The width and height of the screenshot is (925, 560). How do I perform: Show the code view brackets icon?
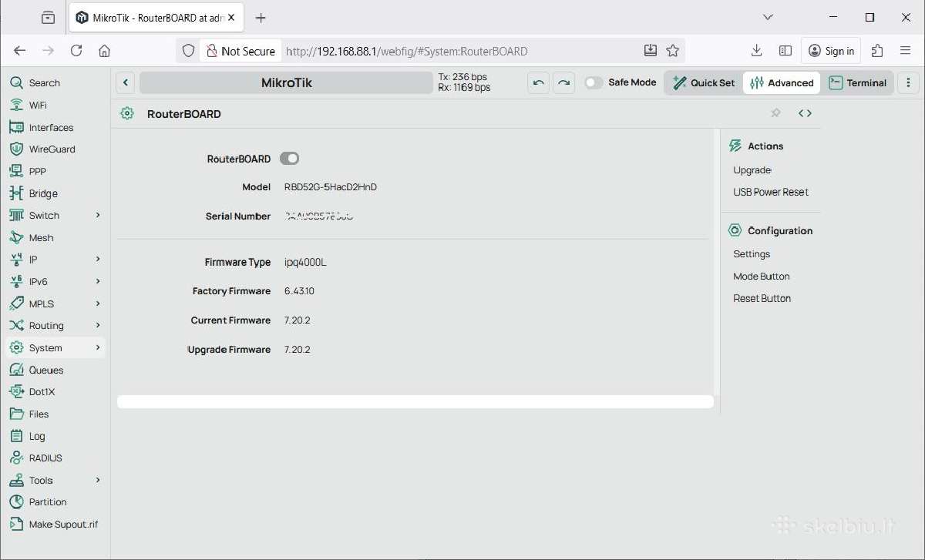click(805, 113)
